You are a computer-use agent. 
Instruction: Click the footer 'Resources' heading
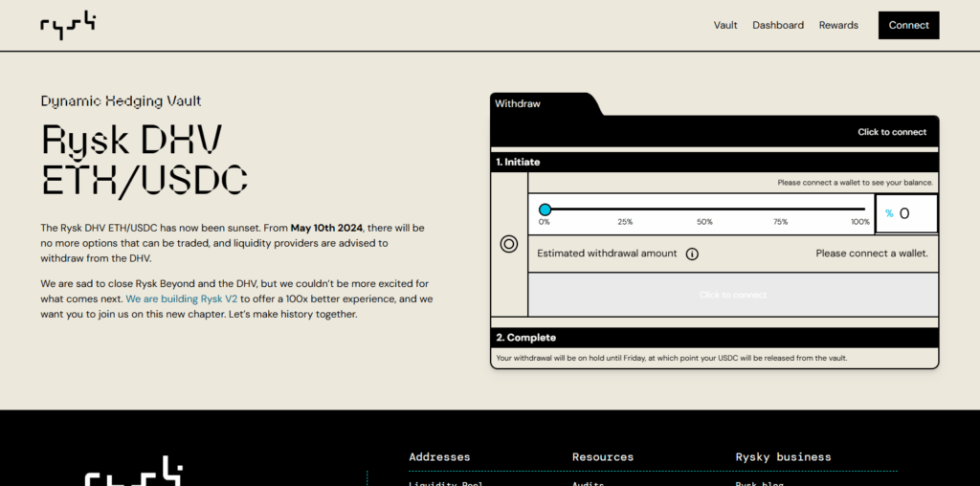pos(603,457)
